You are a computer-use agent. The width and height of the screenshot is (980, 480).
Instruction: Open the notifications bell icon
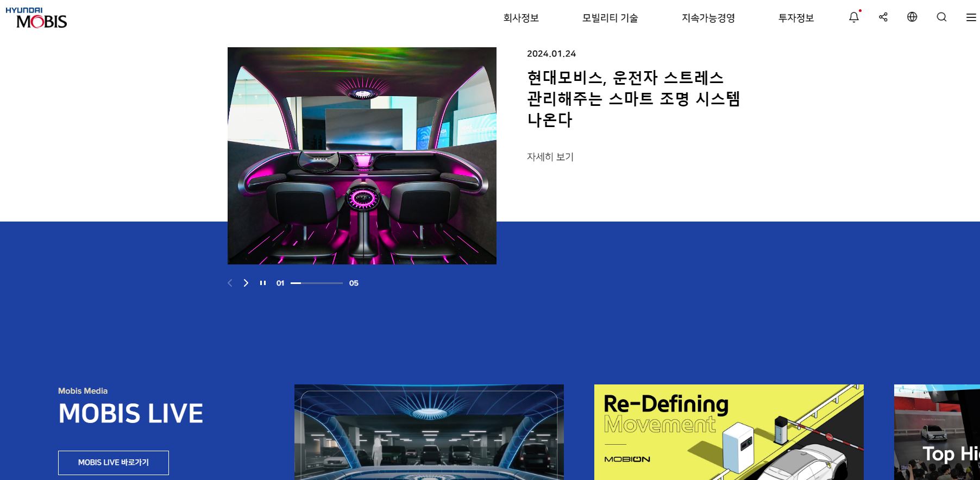point(854,17)
